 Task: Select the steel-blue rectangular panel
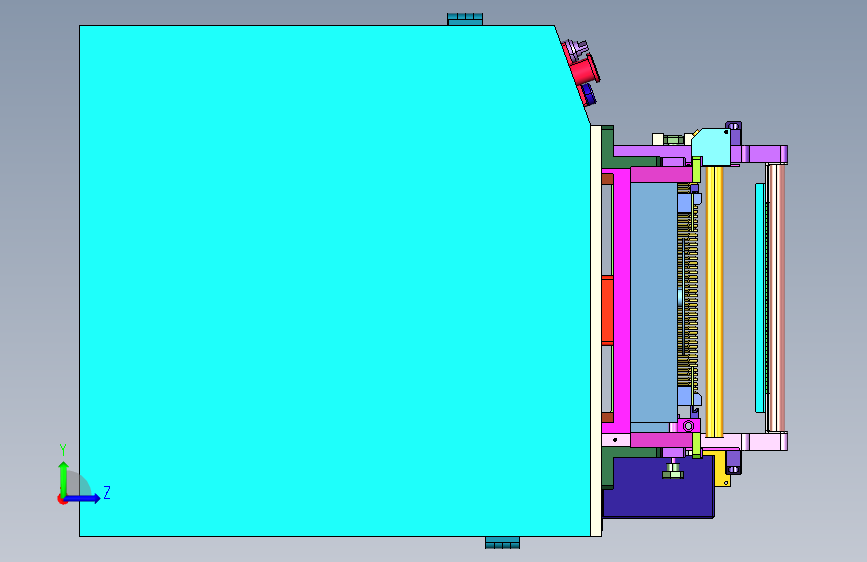click(x=654, y=303)
